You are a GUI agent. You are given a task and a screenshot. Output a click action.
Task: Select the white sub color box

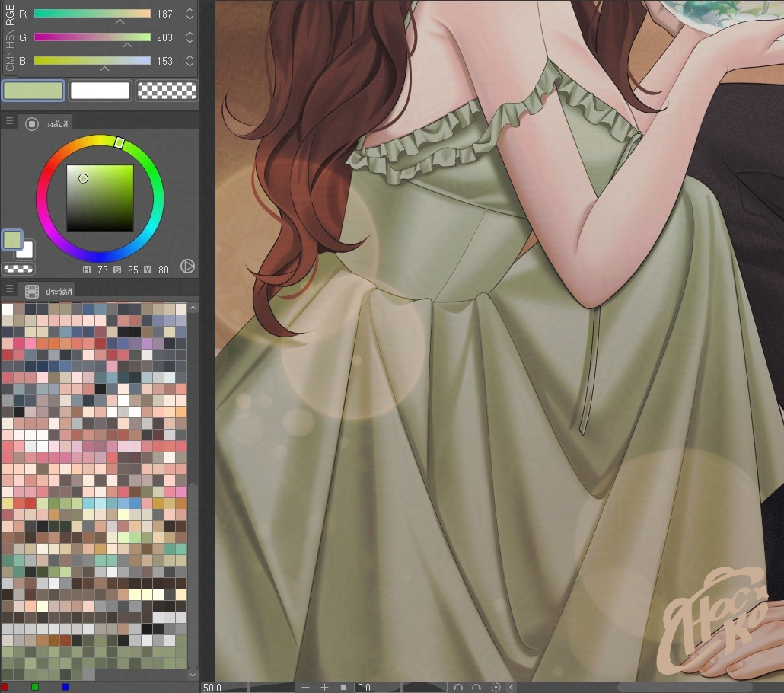tap(100, 91)
